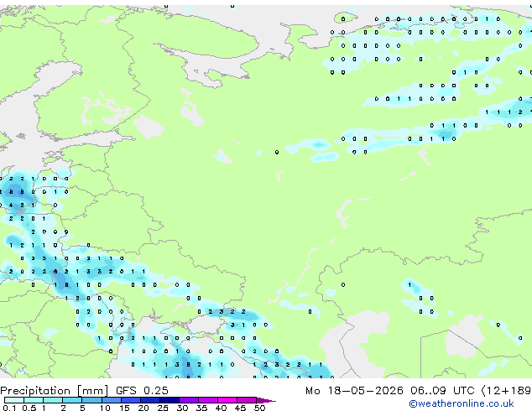Click the legend arrow tip above 50 mm
This screenshot has width=532, height=411.
click(266, 400)
